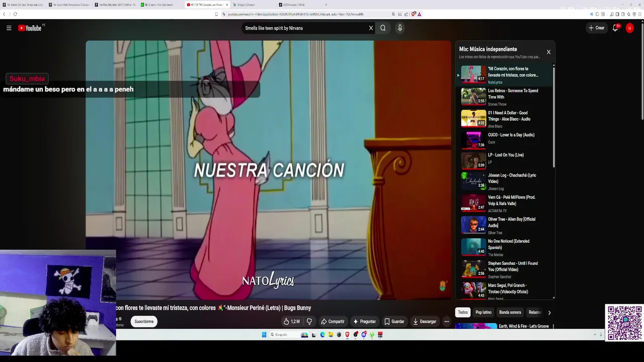
Task: Open more actions three-dot menu
Action: pos(446,321)
